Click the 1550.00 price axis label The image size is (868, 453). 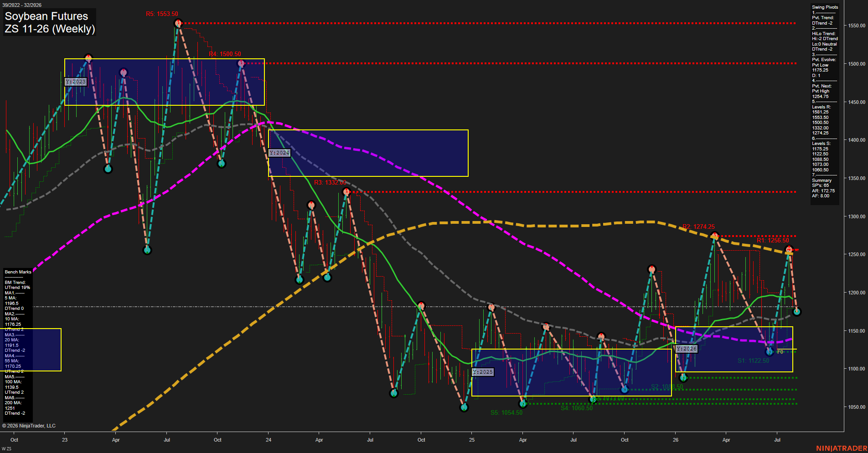point(857,26)
